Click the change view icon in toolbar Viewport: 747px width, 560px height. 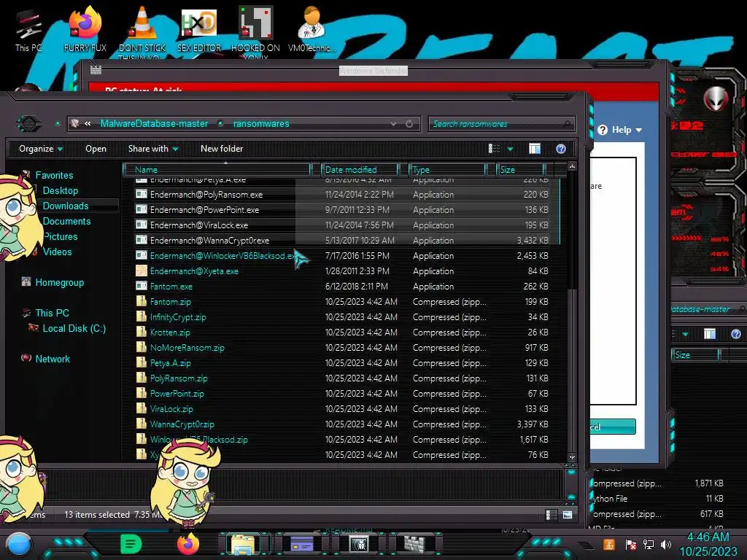pyautogui.click(x=494, y=149)
